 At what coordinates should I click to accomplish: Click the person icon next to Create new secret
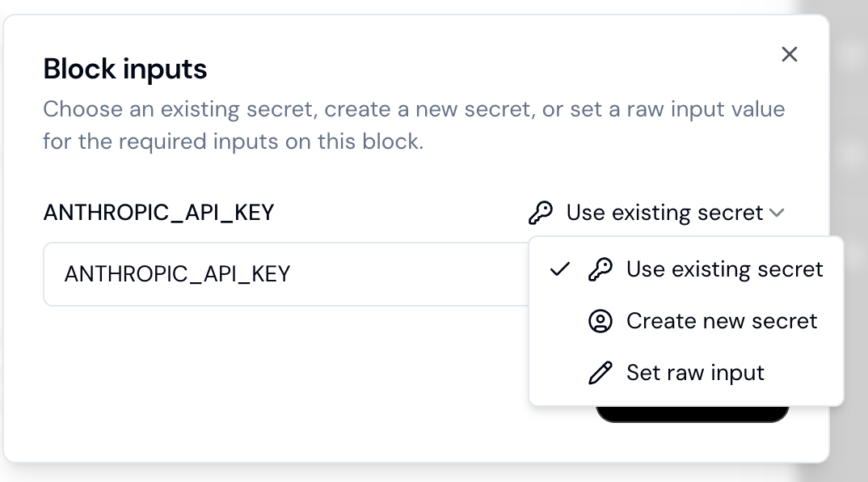(x=600, y=321)
